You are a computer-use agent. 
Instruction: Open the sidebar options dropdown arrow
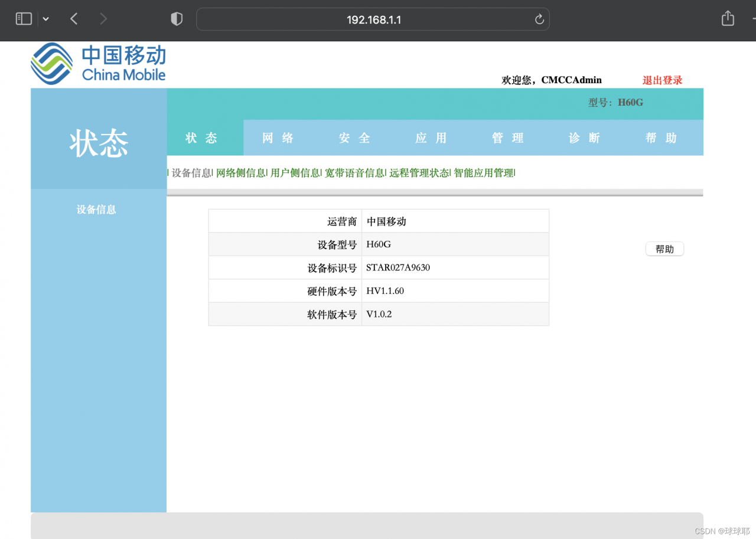coord(46,19)
